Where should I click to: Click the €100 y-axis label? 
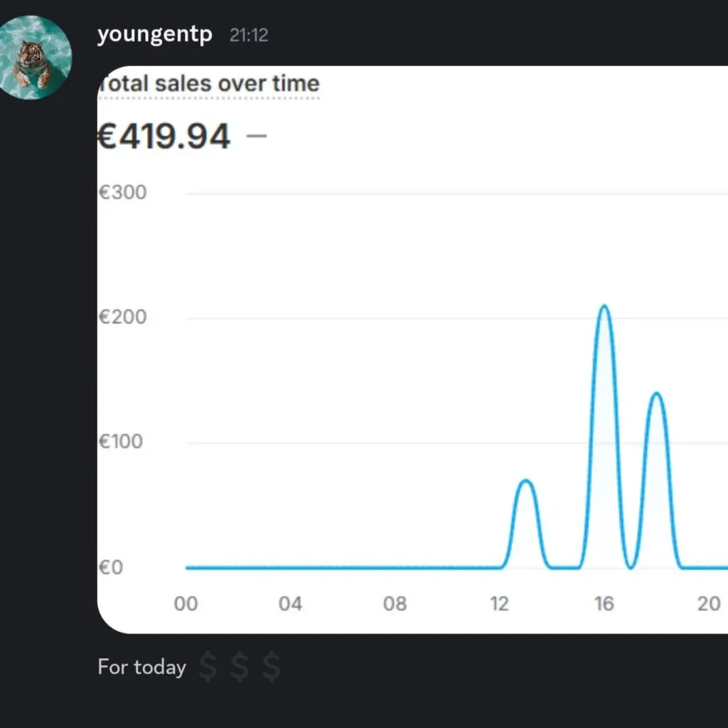pyautogui.click(x=122, y=441)
